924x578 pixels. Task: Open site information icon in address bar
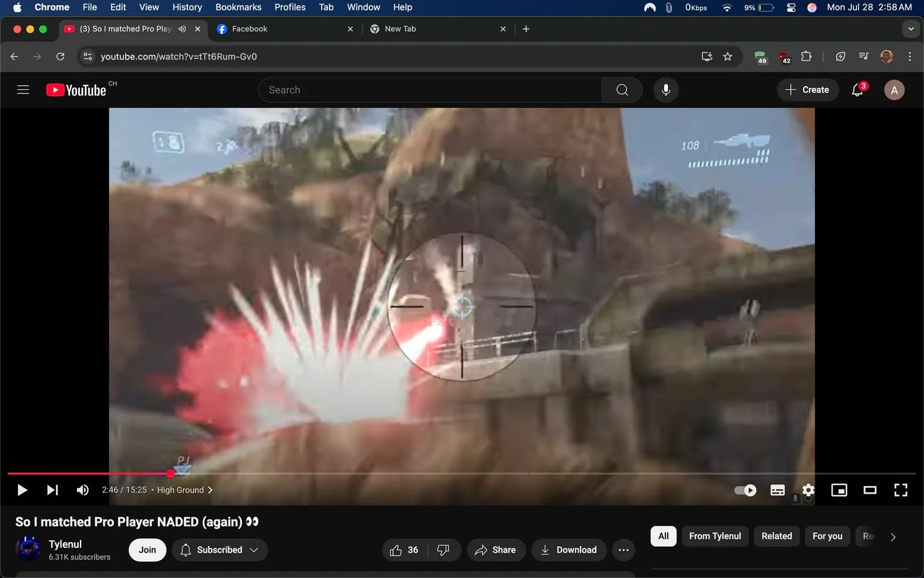pos(88,57)
